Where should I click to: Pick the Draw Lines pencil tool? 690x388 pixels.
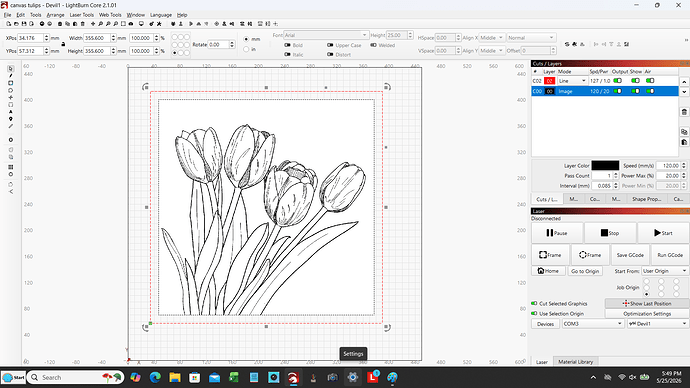[x=11, y=76]
